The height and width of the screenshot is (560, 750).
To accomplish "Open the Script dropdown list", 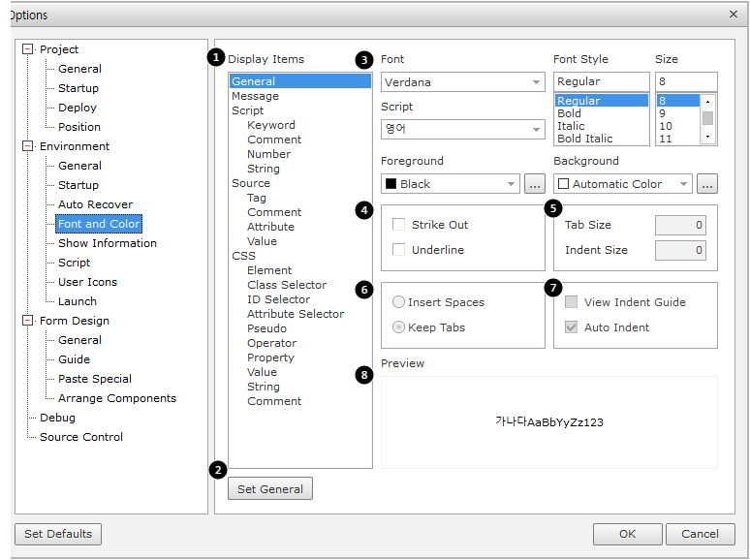I will pos(463,129).
